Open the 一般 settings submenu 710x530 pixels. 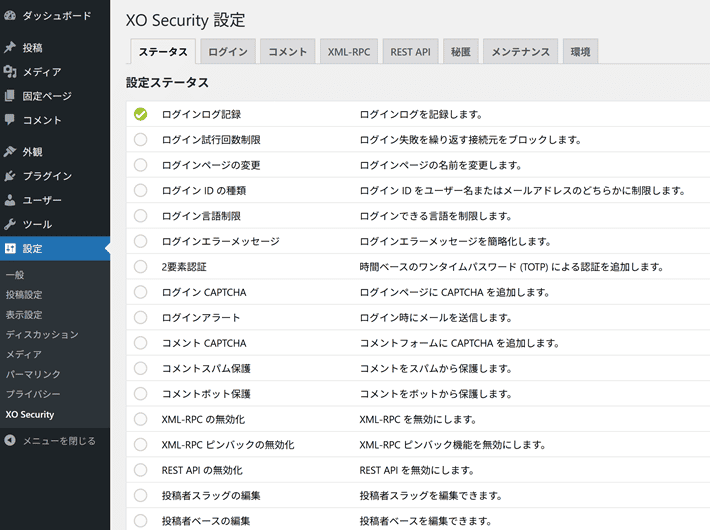[15, 275]
